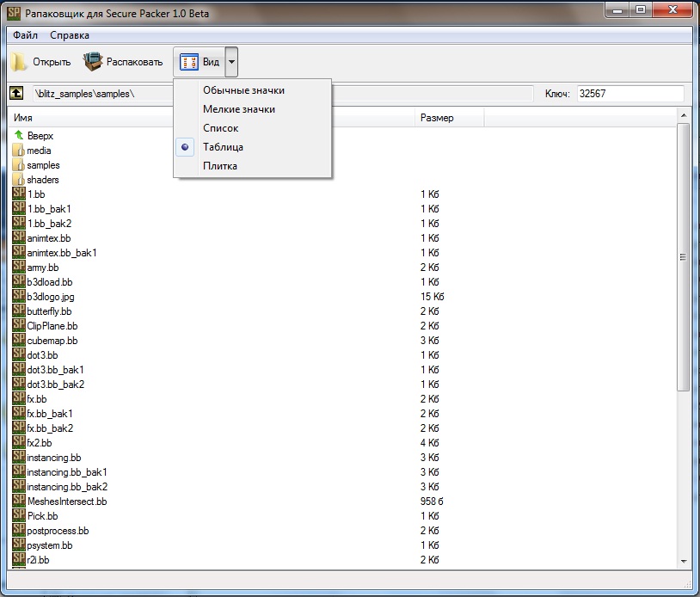Click the View layout icon
Screen dimensions: 700x597
click(x=189, y=62)
